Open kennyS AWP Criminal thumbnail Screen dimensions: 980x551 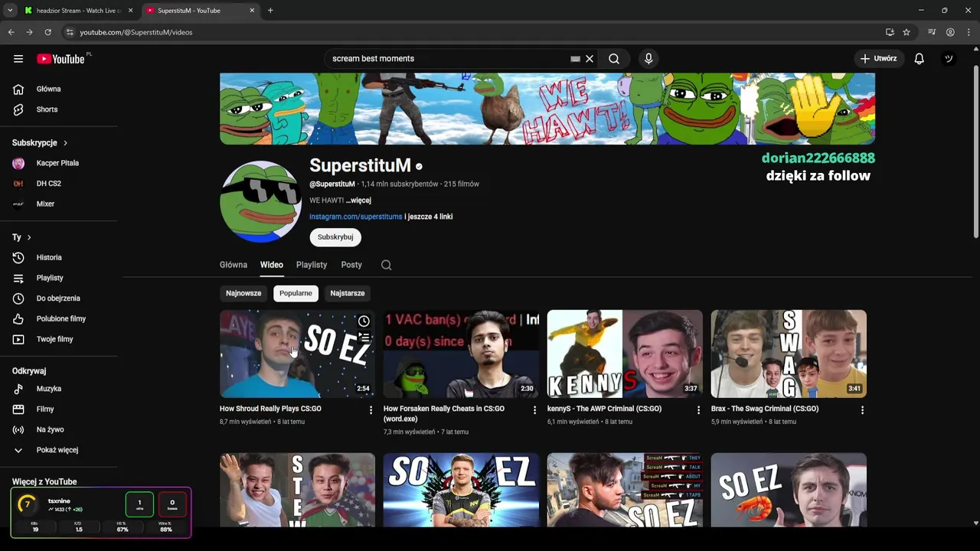[625, 354]
